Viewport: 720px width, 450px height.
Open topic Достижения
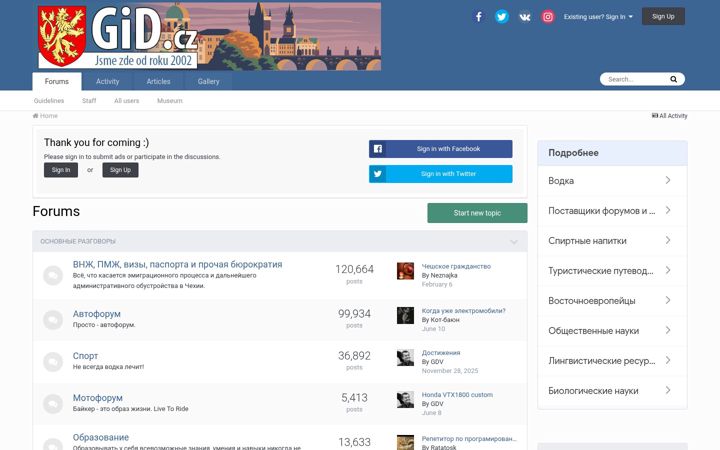point(441,353)
